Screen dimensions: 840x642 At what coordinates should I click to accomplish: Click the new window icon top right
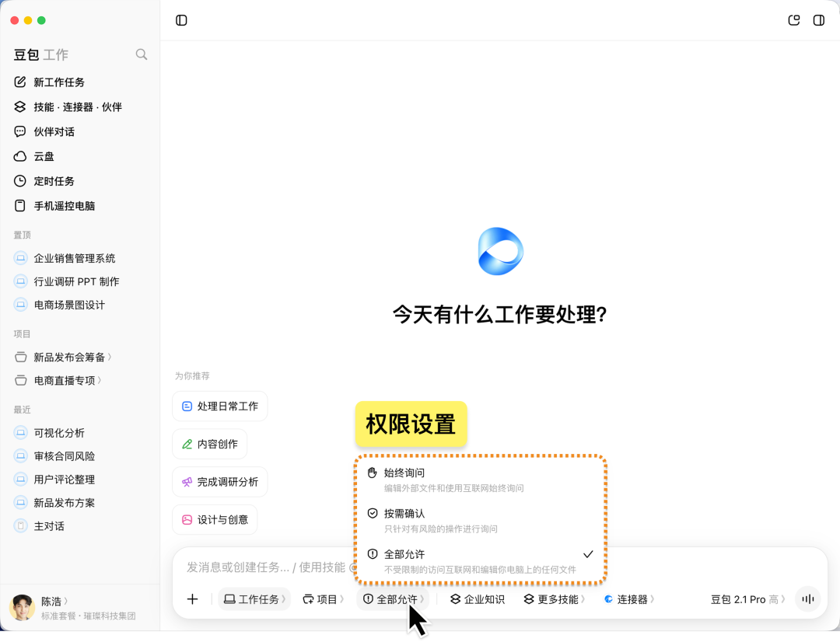pyautogui.click(x=794, y=20)
